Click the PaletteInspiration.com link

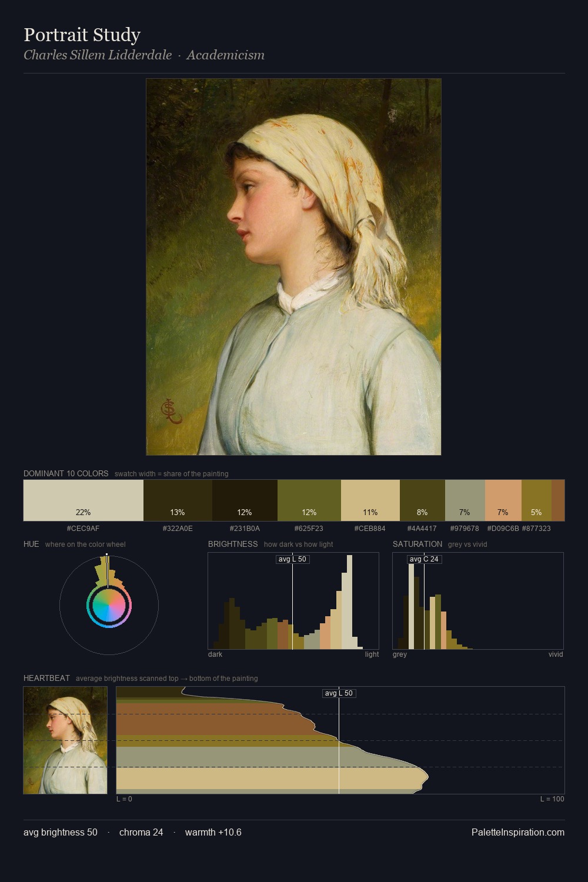tap(518, 832)
